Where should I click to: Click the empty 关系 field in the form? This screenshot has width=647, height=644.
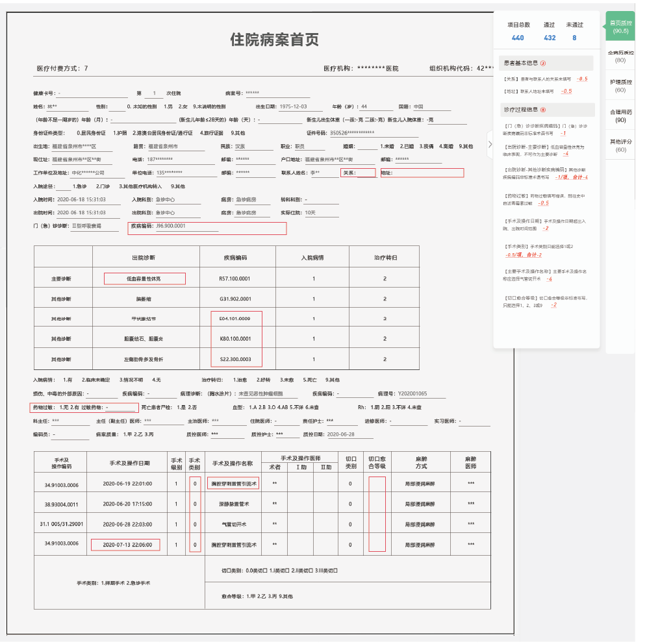pyautogui.click(x=358, y=173)
